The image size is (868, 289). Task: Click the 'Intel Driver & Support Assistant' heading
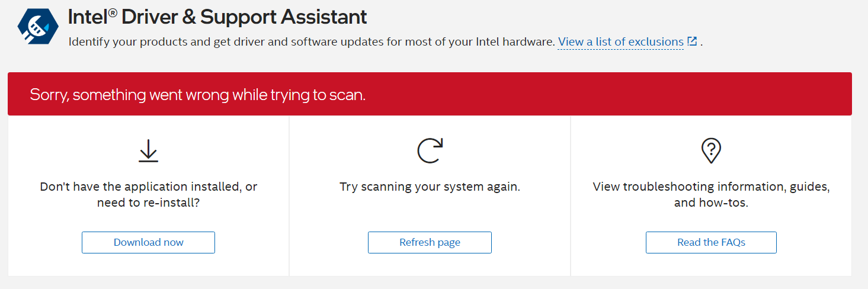(x=217, y=17)
